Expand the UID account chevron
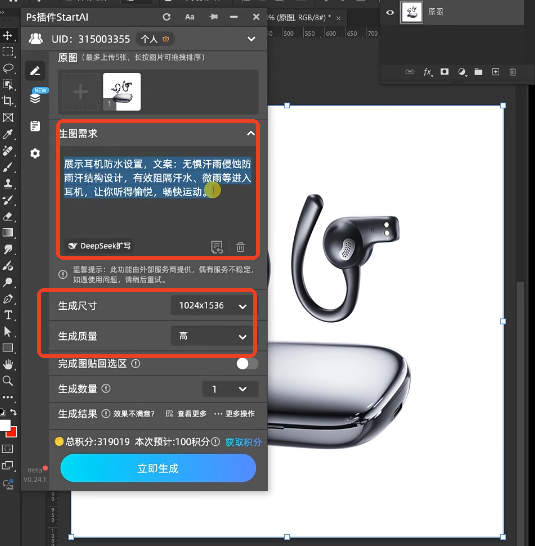The image size is (535, 546). tap(251, 39)
